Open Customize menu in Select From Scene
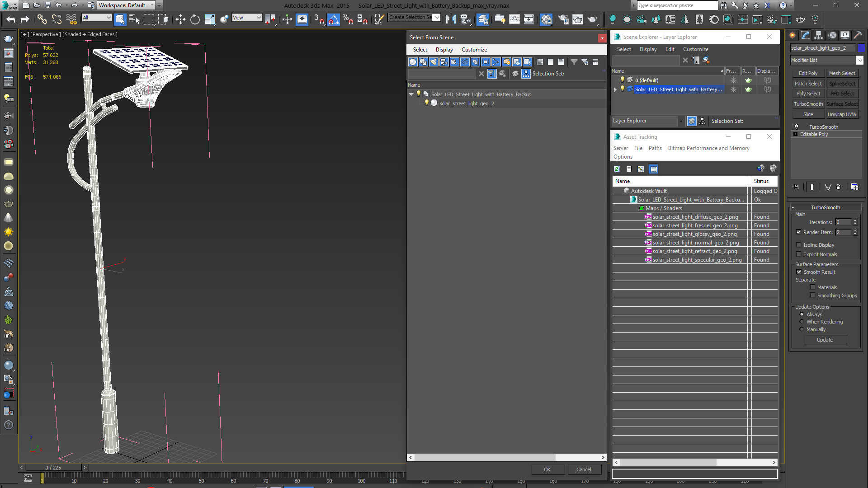The width and height of the screenshot is (868, 488). pyautogui.click(x=474, y=50)
